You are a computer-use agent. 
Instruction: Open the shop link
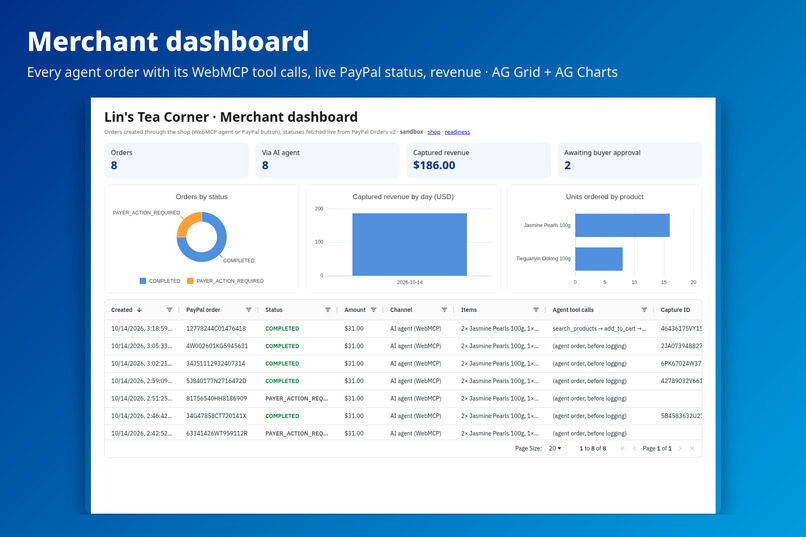[x=434, y=132]
